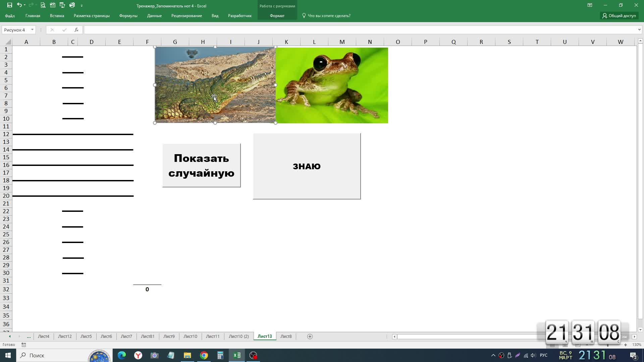Expand the formula bar chevron
Viewport: 644px width, 362px height.
pos(639,30)
